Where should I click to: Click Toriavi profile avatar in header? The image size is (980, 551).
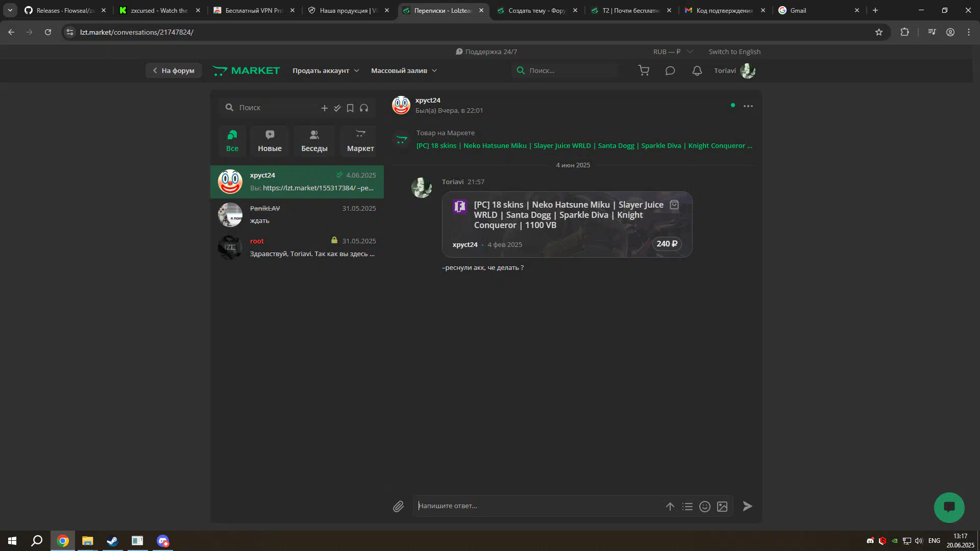point(748,71)
